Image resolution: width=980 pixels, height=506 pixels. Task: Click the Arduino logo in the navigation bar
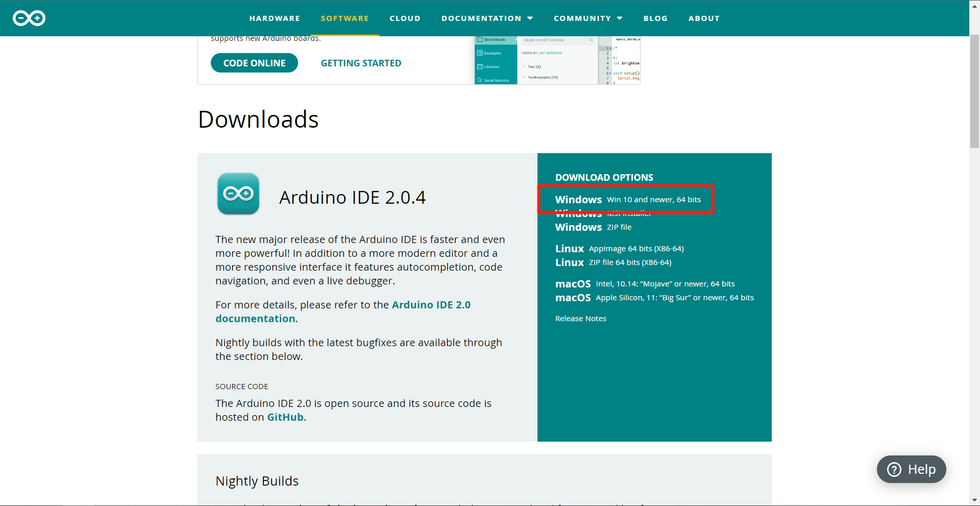pyautogui.click(x=29, y=18)
